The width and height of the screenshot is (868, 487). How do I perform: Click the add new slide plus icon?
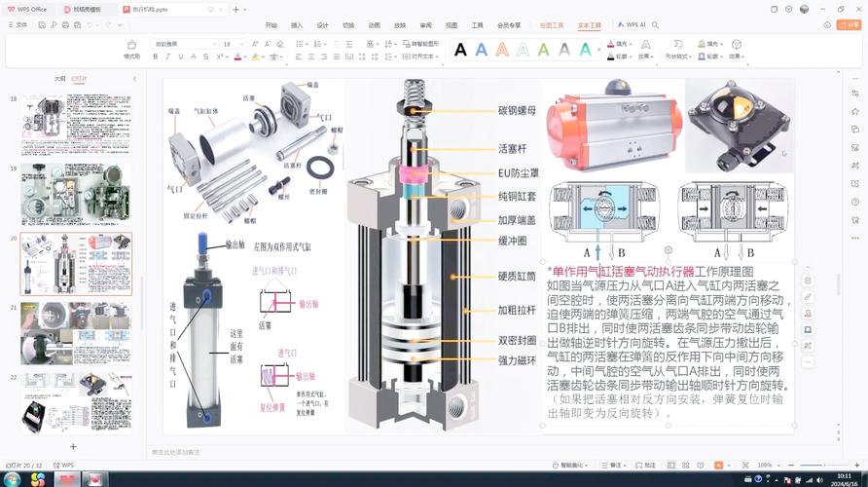(73, 446)
